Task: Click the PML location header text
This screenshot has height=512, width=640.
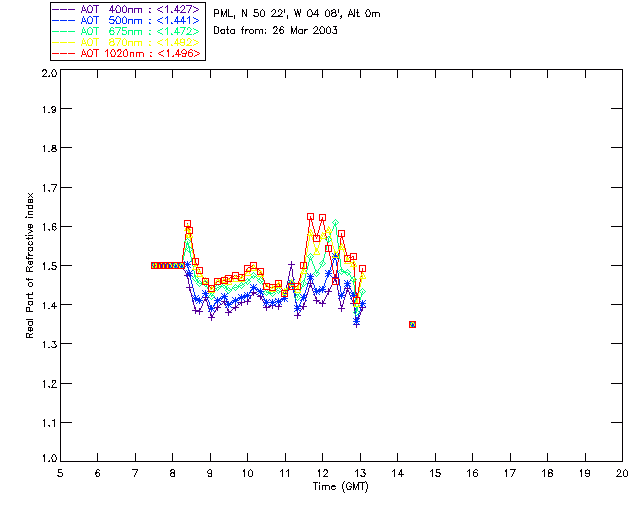Action: coord(297,14)
